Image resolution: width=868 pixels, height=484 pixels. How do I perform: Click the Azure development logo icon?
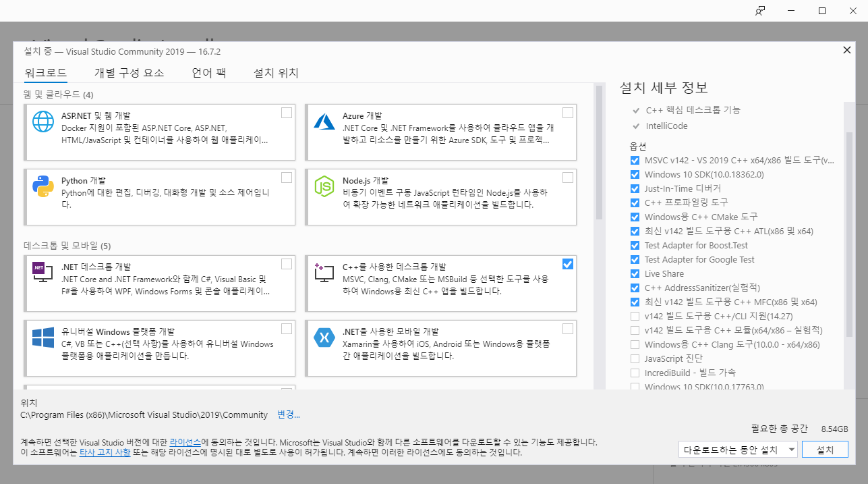pos(324,122)
